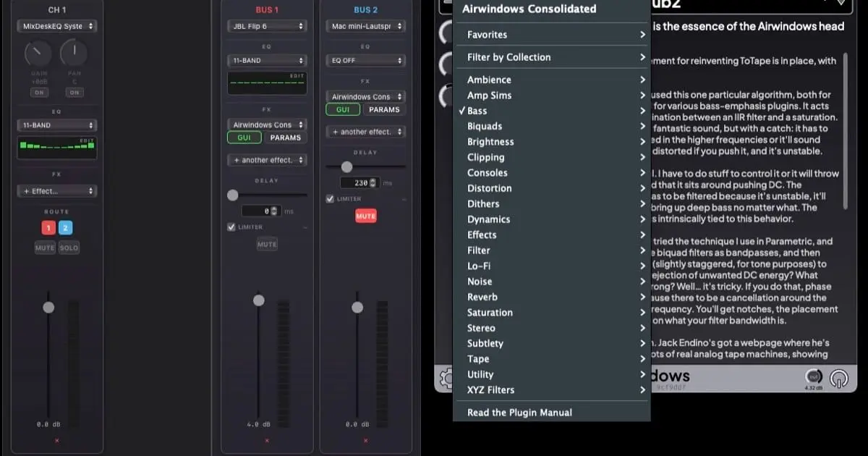Open the Clipping category submenu
Viewport: 868px width, 456px height.
[x=552, y=157]
